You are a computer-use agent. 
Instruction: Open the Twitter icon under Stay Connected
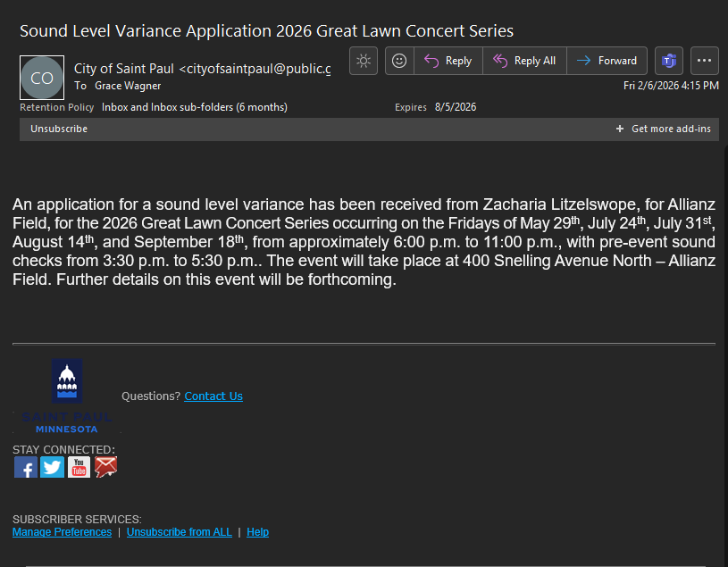[53, 467]
